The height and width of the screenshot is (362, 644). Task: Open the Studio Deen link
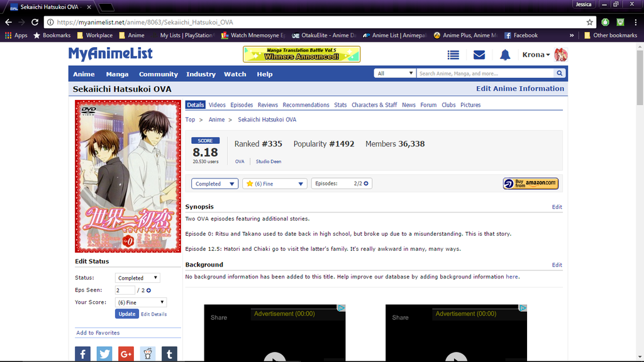(x=269, y=162)
